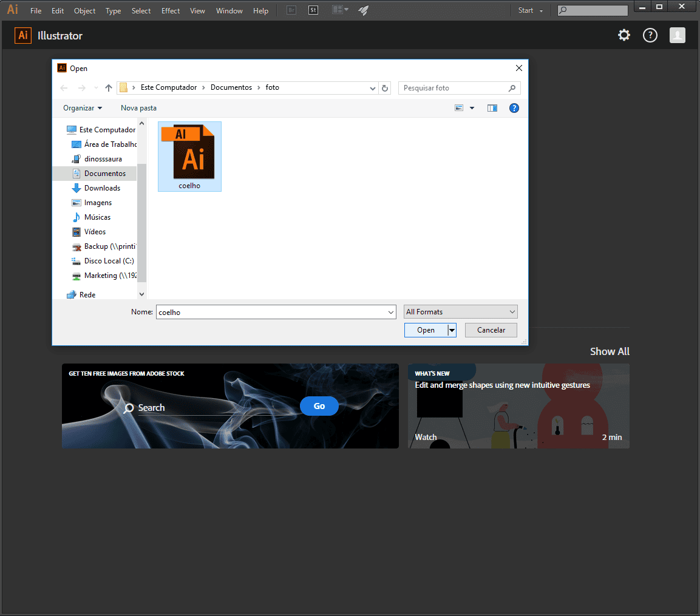Screen dimensions: 700x616
Task: Open dialog help blue question icon
Action: [x=514, y=108]
